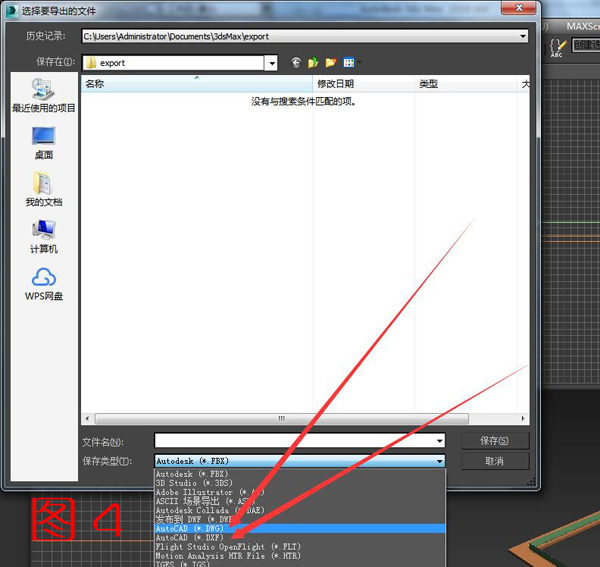Expand the Save in (保存在) export dropdown
600x567 pixels.
pos(271,63)
